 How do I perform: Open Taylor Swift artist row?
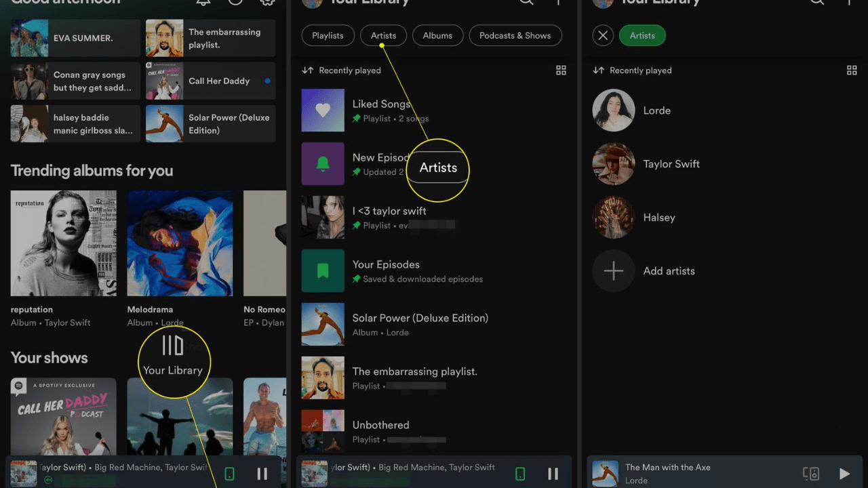pos(726,164)
